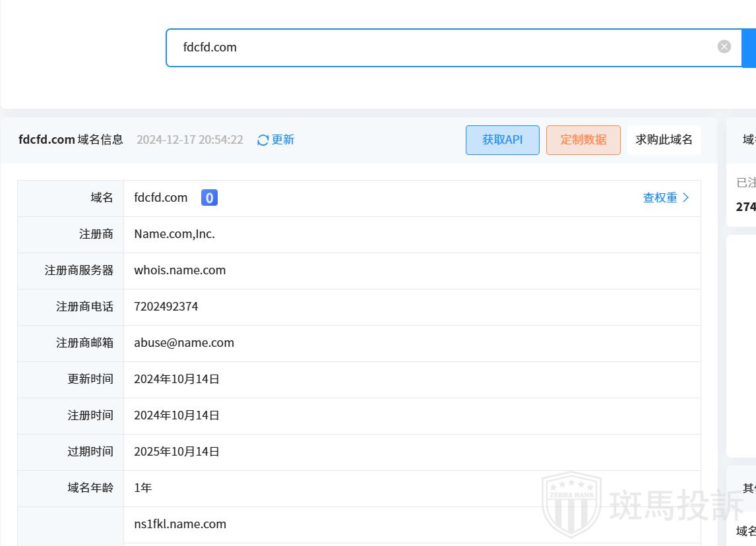Click the registrar value Name.com,Inc.
The image size is (756, 546).
[x=174, y=234]
